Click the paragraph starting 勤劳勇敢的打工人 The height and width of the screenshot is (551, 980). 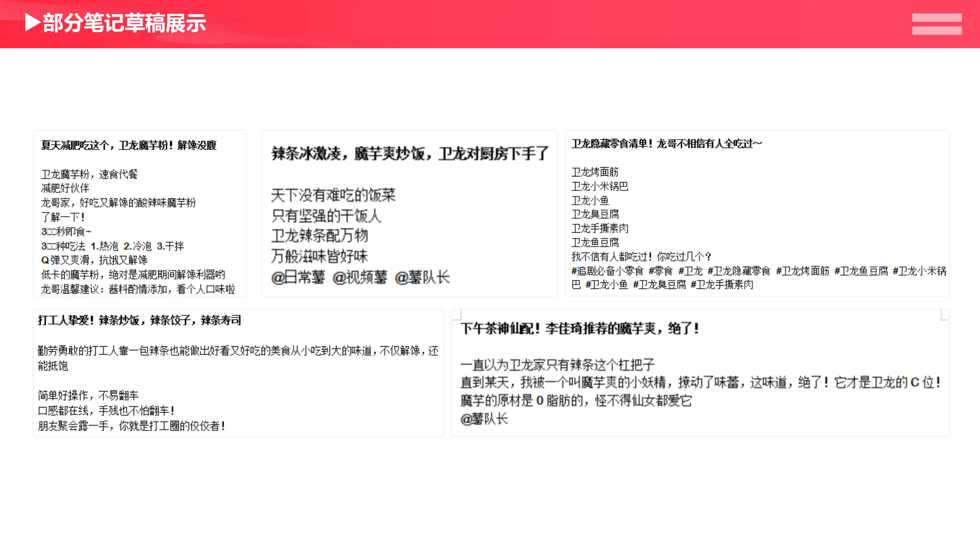pos(238,358)
